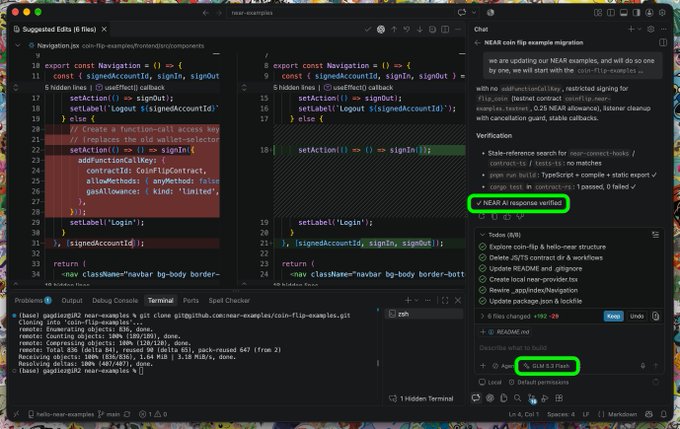The height and width of the screenshot is (429, 680).
Task: Toggle the secondary sidebar visibility
Action: (x=636, y=13)
